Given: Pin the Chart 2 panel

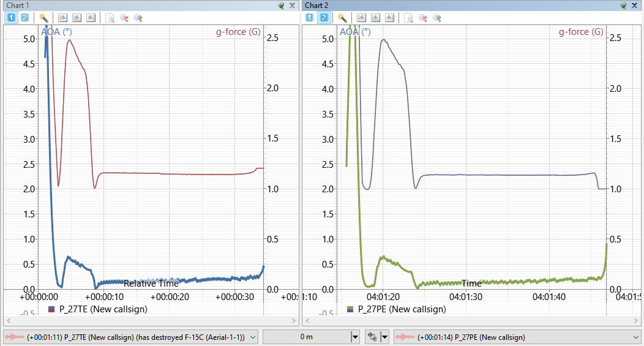Looking at the screenshot, I should pyautogui.click(x=623, y=6).
